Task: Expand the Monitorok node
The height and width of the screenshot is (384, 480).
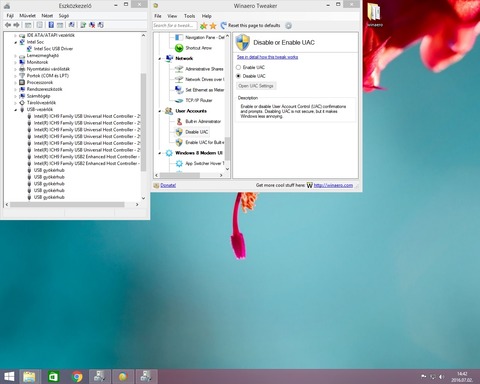Action: point(15,62)
